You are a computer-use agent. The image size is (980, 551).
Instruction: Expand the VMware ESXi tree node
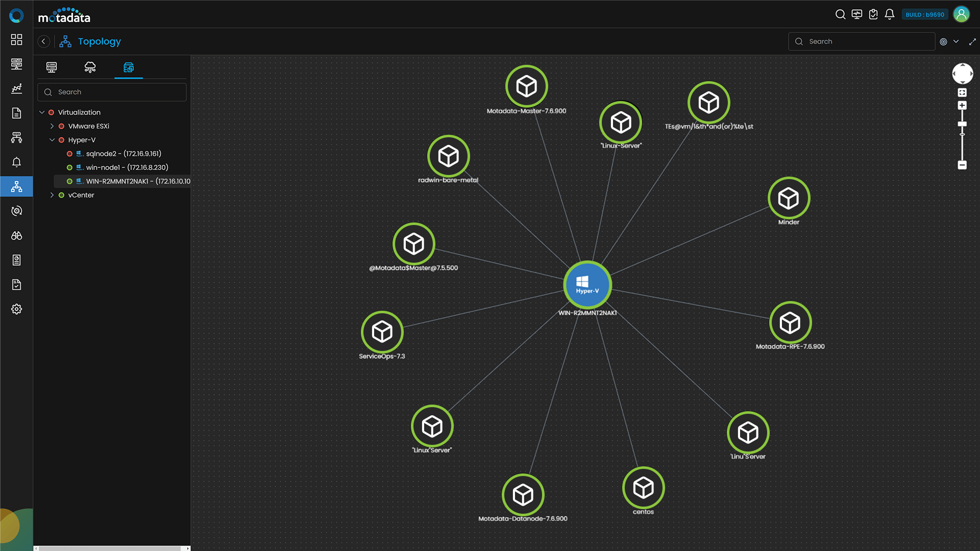coord(52,126)
